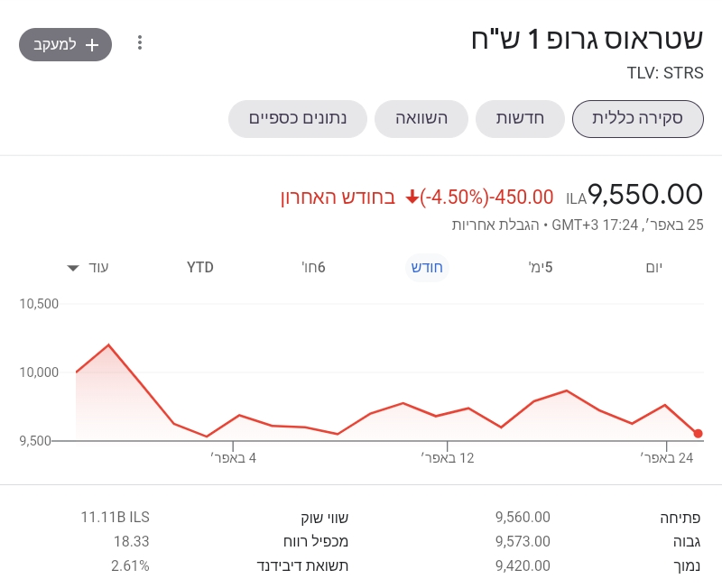Select the חודש chart range
The height and width of the screenshot is (588, 722).
[x=426, y=268]
